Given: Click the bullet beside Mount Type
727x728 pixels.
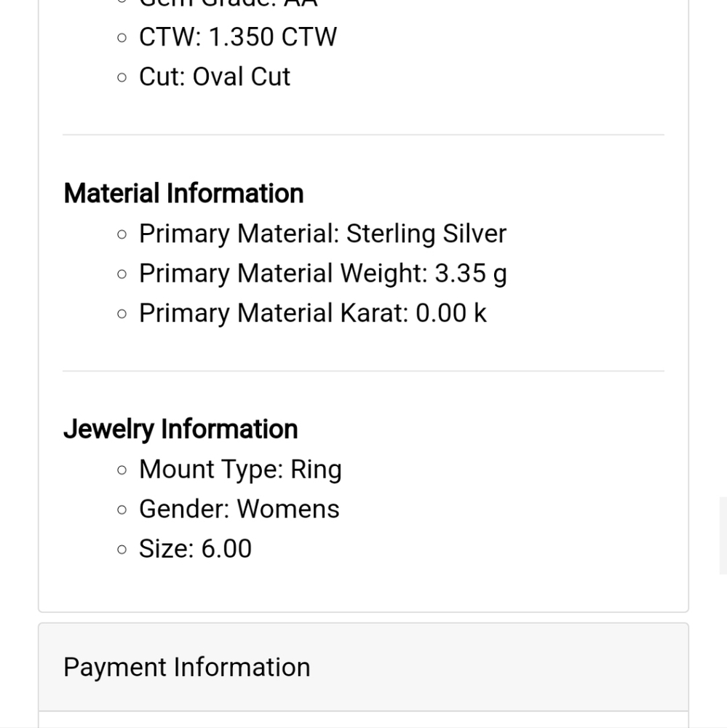Looking at the screenshot, I should tap(122, 470).
